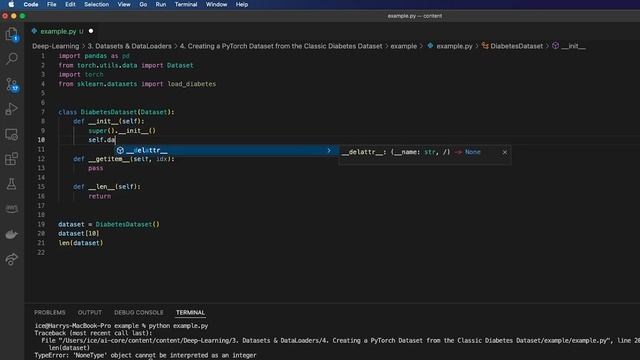Open the Go menu
The width and height of the screenshot is (640, 360).
143,4
